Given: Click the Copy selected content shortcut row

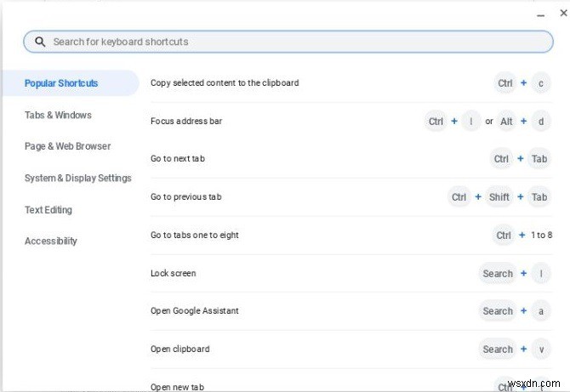Looking at the screenshot, I should [225, 83].
